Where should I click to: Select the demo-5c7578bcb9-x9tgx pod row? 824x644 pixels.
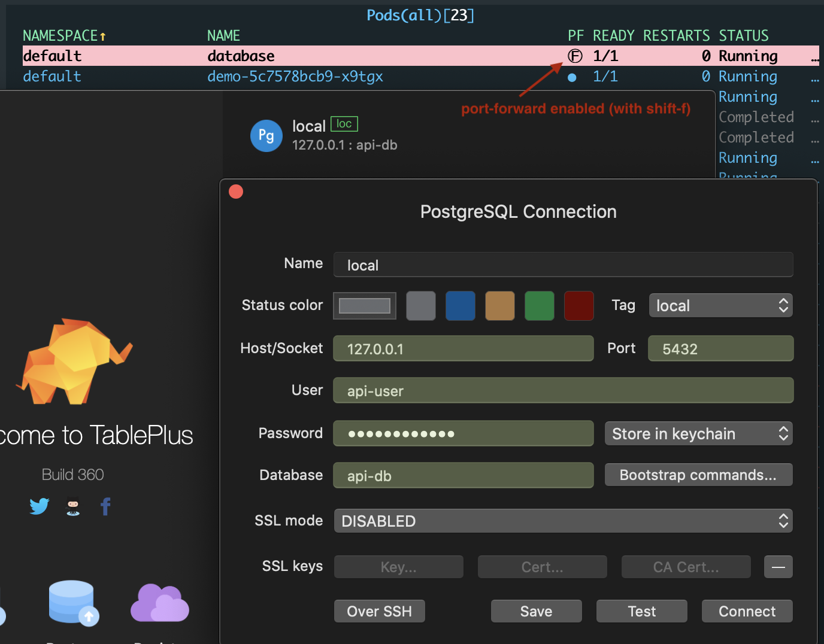(x=421, y=77)
